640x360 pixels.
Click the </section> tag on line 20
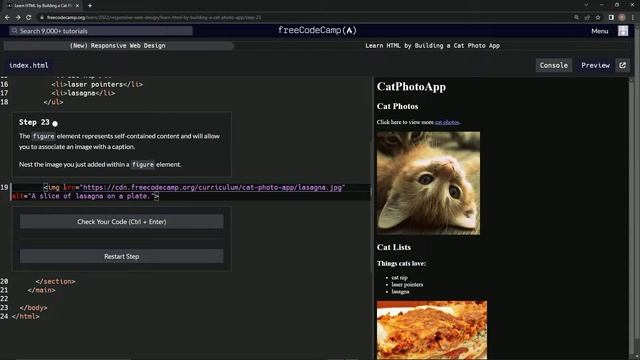click(x=56, y=281)
